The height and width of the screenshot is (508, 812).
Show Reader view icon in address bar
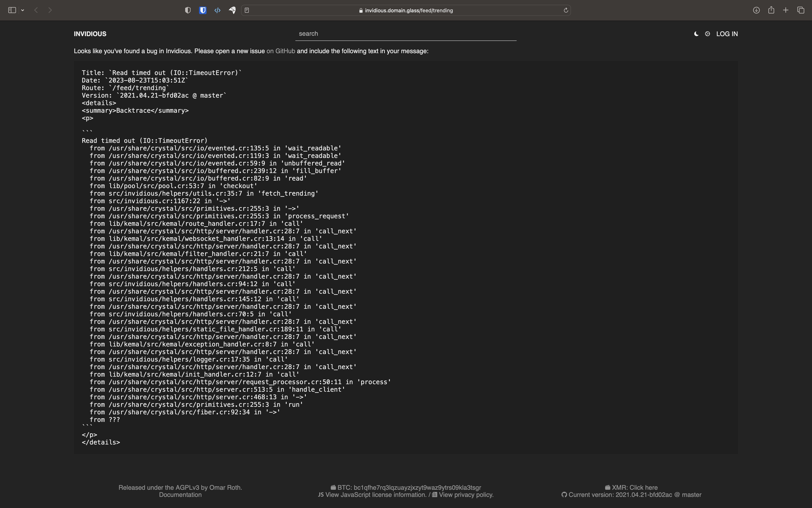click(247, 10)
